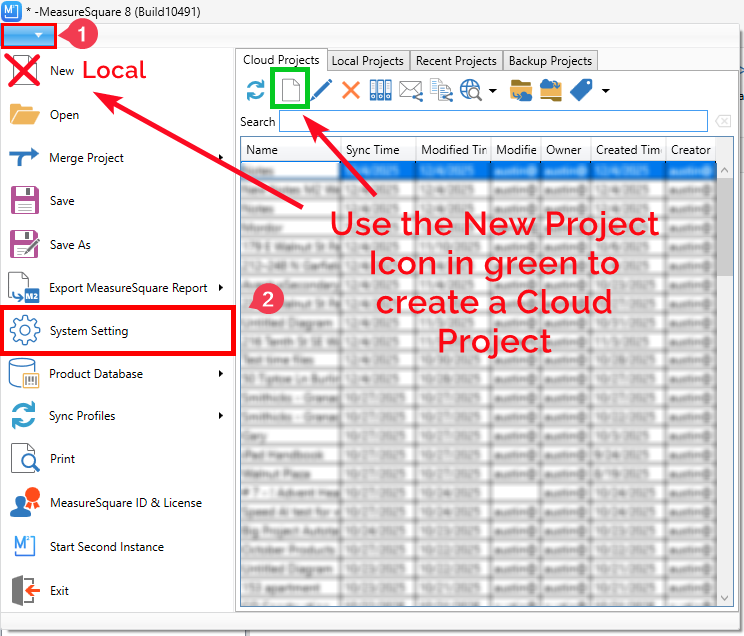Click the copy documents share icon

tap(441, 90)
